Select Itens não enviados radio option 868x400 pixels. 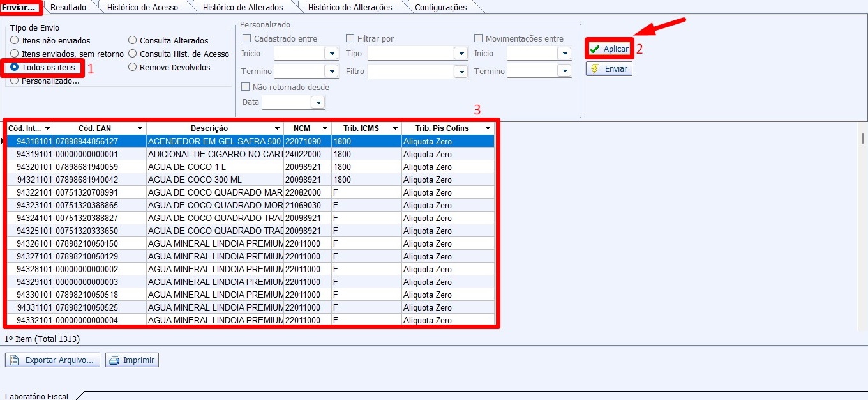14,40
